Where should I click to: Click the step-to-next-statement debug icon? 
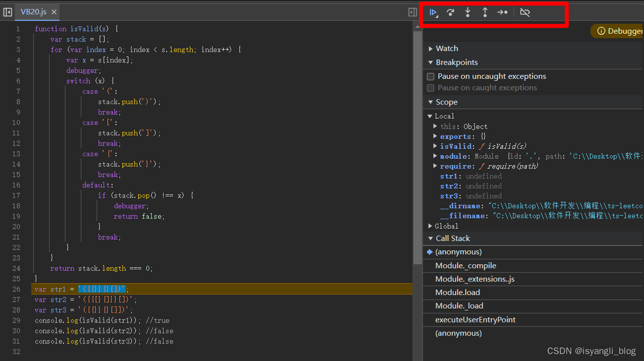tap(502, 12)
